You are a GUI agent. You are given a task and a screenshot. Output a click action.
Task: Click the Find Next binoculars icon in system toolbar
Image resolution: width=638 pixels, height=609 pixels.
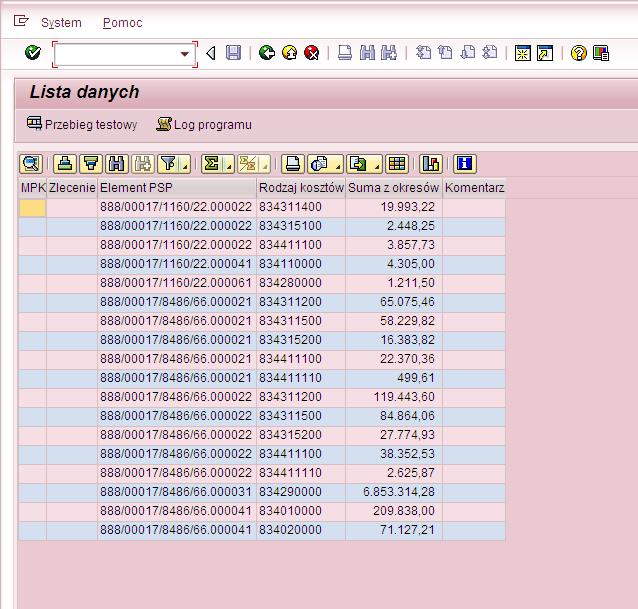click(x=389, y=53)
